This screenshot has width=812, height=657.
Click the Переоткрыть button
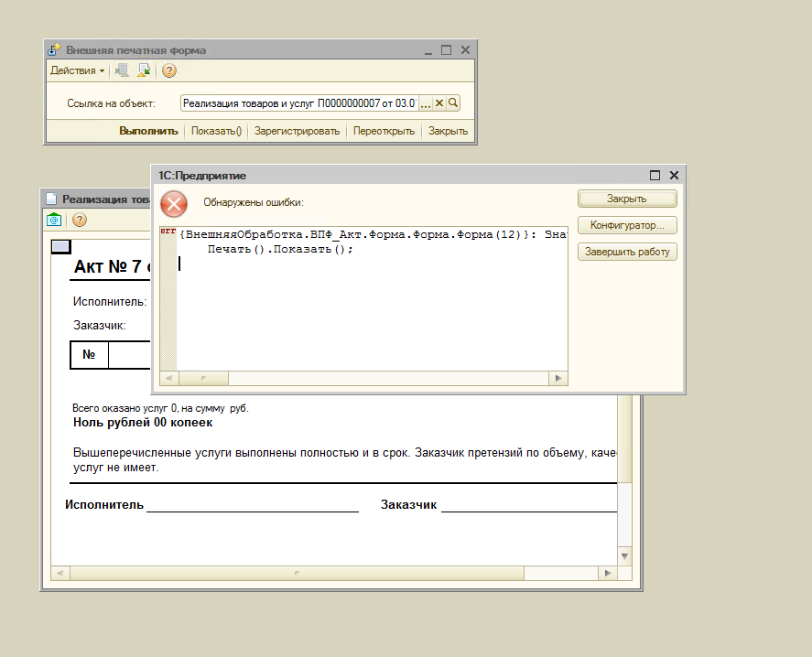[384, 131]
